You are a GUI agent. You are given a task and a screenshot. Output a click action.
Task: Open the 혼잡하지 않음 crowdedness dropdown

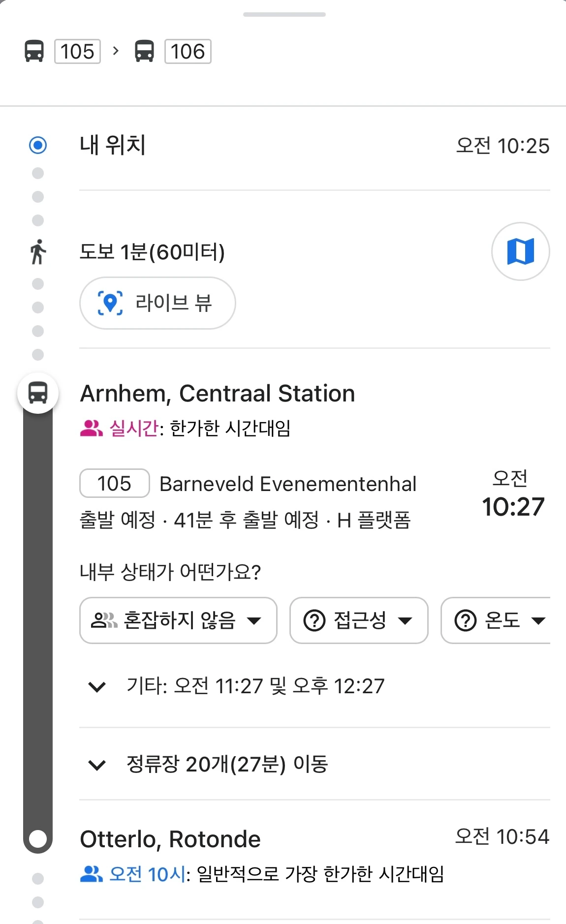(x=178, y=620)
